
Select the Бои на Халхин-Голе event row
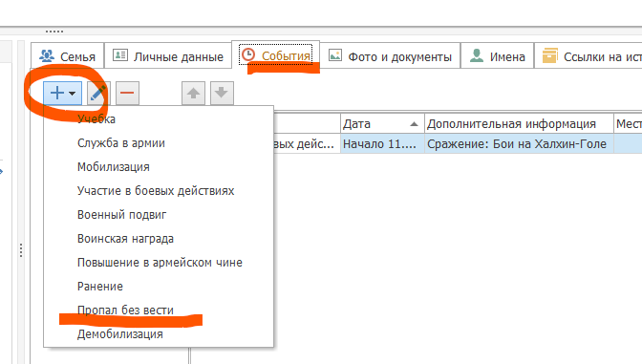click(458, 143)
